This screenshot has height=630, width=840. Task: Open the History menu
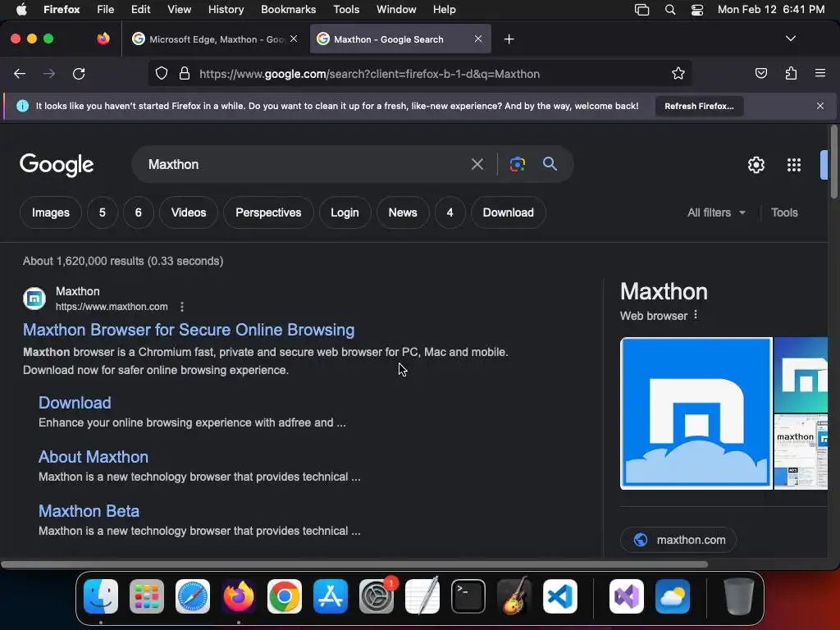click(226, 10)
